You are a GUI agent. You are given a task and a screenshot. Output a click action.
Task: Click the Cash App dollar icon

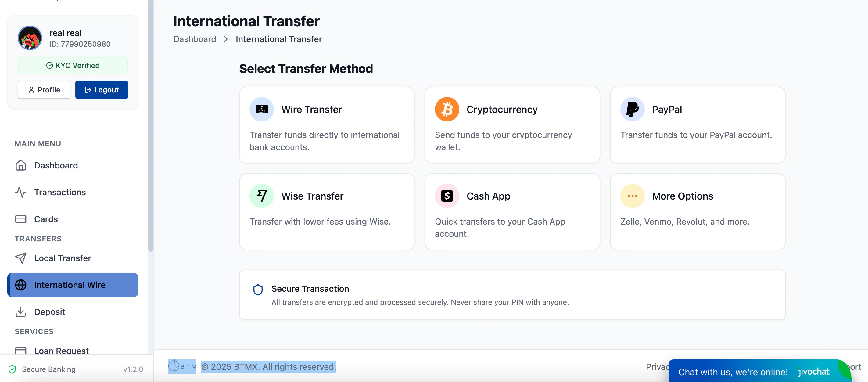[447, 196]
